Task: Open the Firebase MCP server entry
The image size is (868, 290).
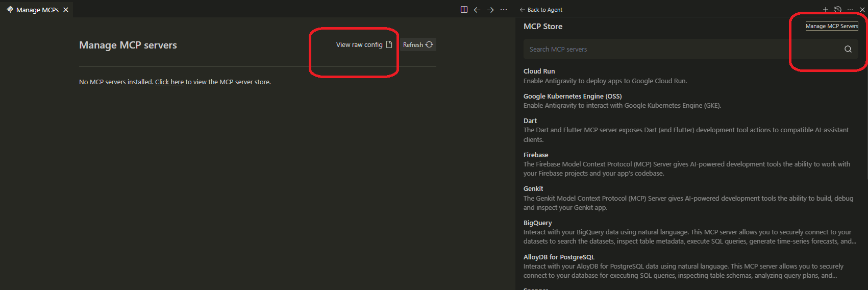Action: [536, 155]
